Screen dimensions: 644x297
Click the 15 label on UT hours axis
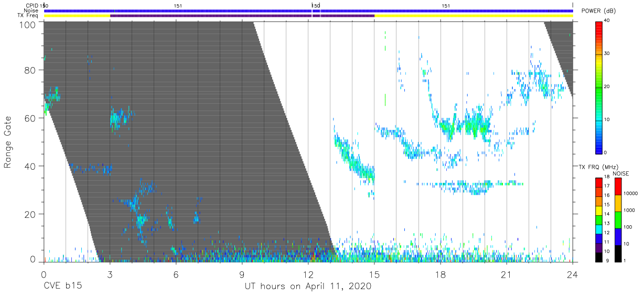pyautogui.click(x=374, y=274)
